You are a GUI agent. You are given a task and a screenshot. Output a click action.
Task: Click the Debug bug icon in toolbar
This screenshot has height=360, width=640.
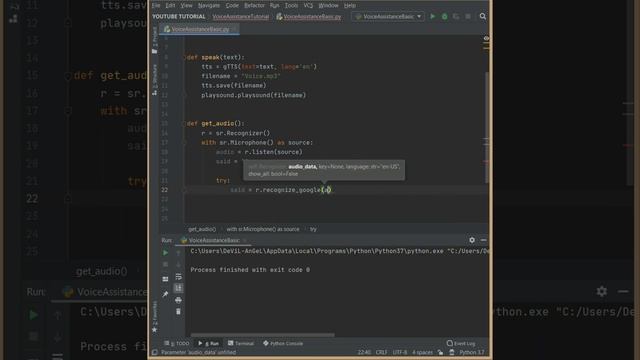(444, 16)
